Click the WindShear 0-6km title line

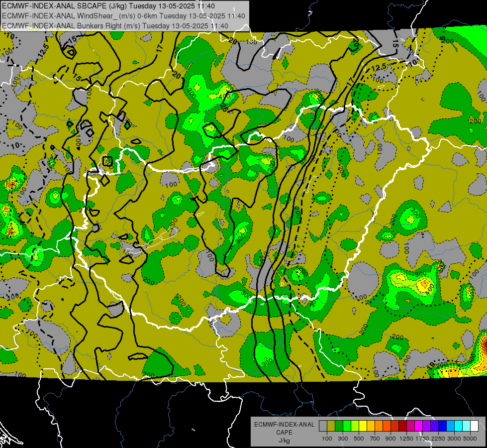123,16
